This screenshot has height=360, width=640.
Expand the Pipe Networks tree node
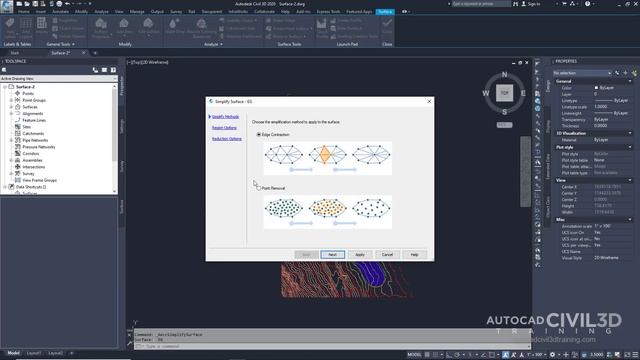coord(11,140)
